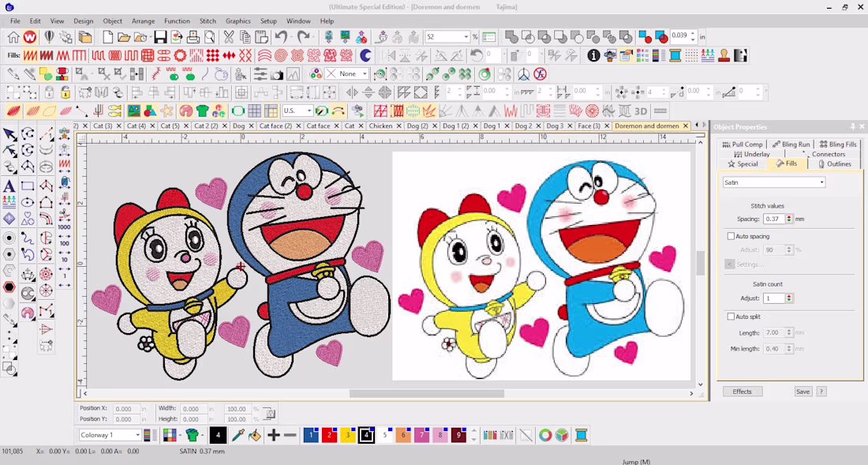Click the Effects button

[x=743, y=392]
